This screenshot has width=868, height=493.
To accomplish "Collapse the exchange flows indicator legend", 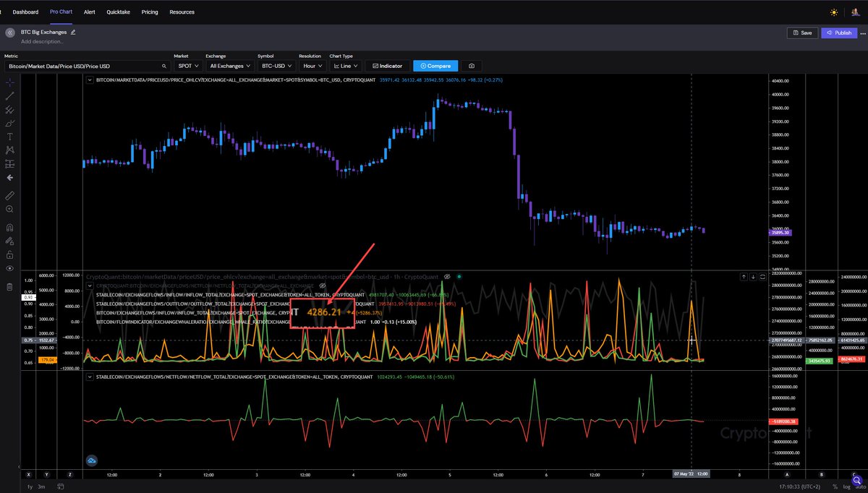I will (x=90, y=286).
